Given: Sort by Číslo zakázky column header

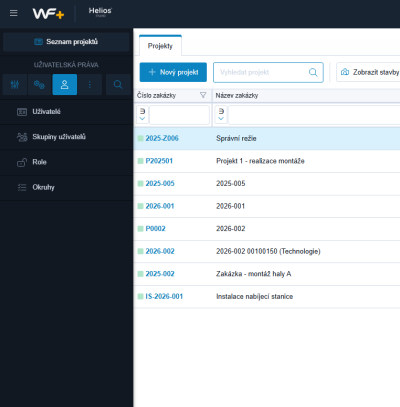Looking at the screenshot, I should pos(156,96).
